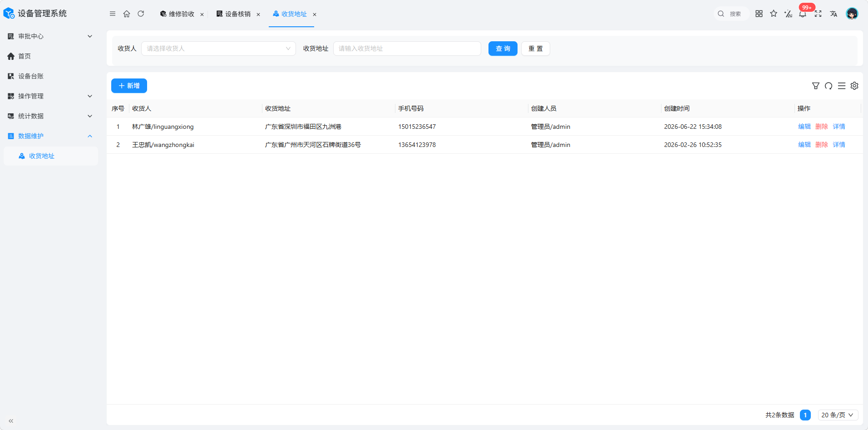Click 详情 for 王忠凯 row
Screen dimensions: 868x430
839,145
